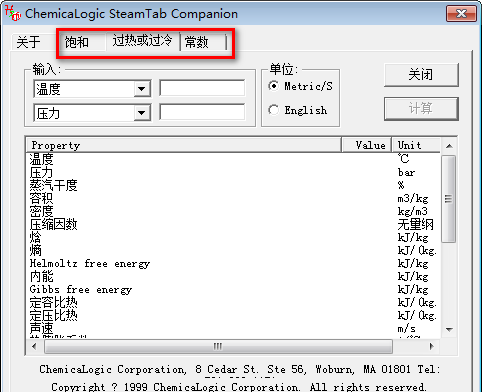Select the 声速 row
This screenshot has width=482, height=392.
[233, 328]
